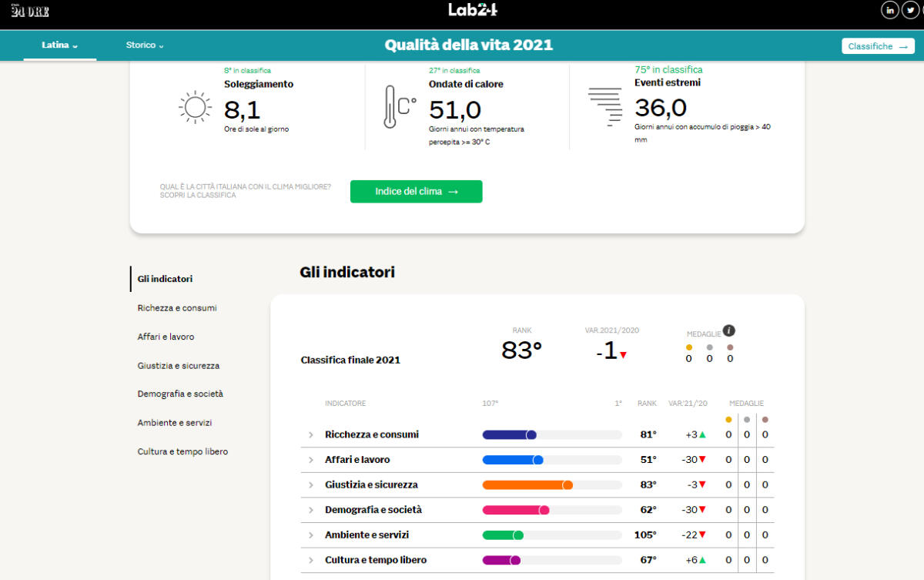Click the Lab24 logo in header
The width and height of the screenshot is (924, 580).
473,10
